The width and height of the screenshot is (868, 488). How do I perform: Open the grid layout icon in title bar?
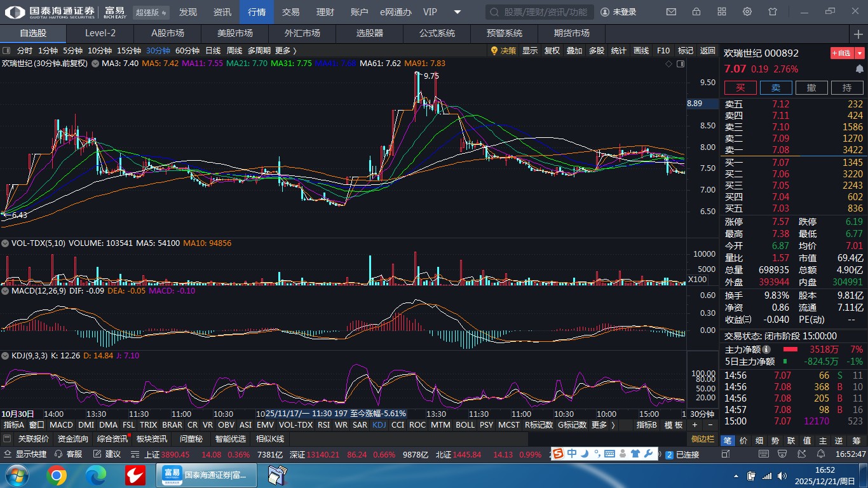(722, 12)
